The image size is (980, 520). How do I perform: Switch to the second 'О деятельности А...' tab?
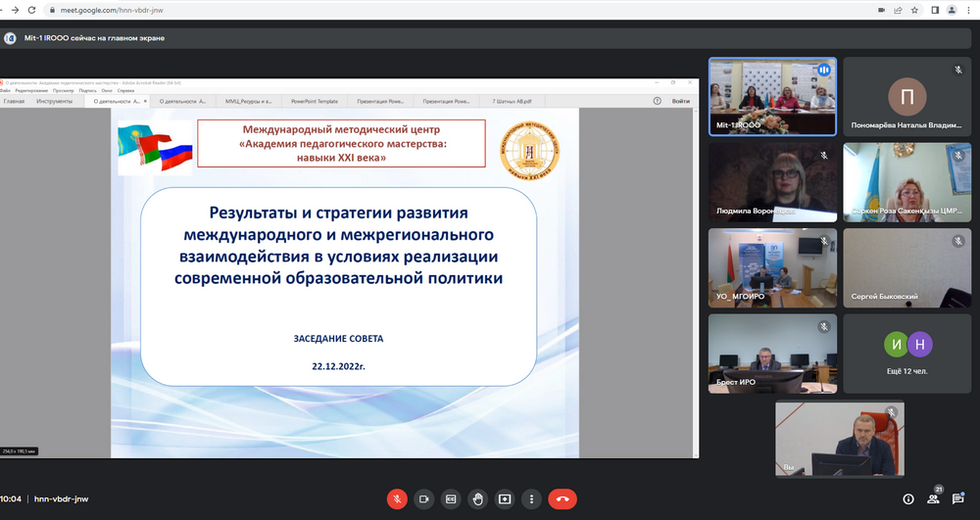(x=182, y=101)
